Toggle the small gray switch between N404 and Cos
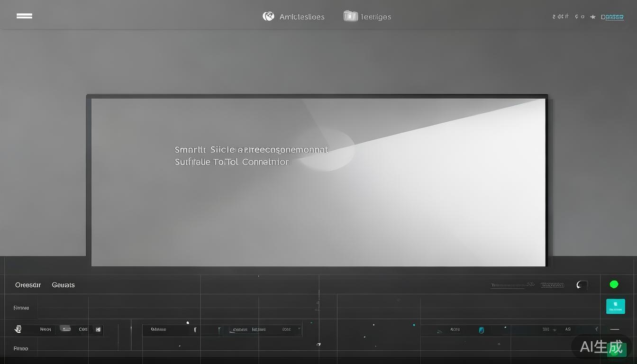 [x=65, y=328]
